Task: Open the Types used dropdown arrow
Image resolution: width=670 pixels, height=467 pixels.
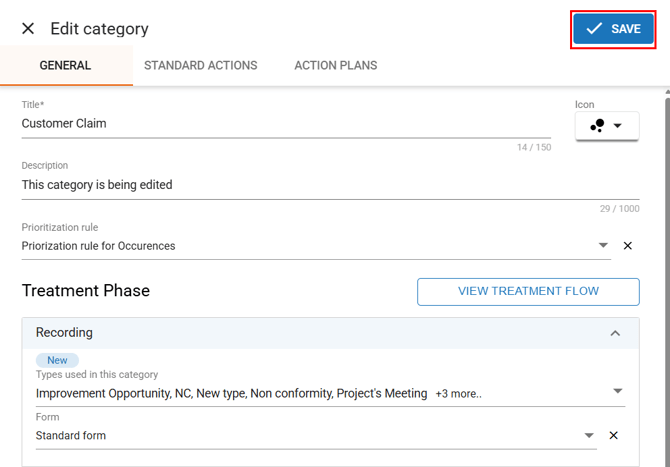Action: click(617, 392)
